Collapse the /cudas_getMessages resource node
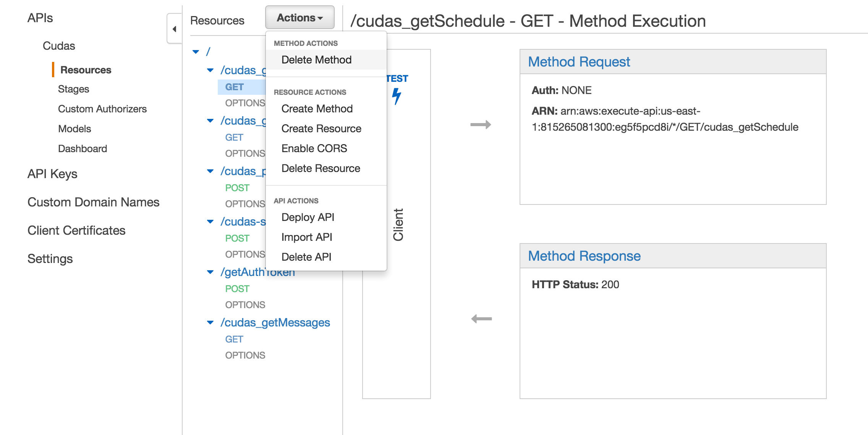This screenshot has height=435, width=868. click(x=211, y=322)
